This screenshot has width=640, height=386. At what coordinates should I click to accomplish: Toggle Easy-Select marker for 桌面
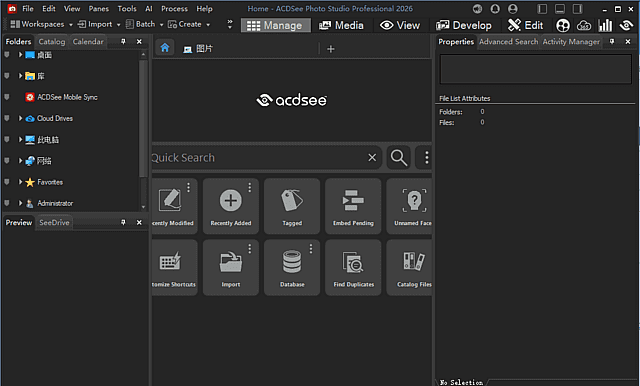click(7, 55)
